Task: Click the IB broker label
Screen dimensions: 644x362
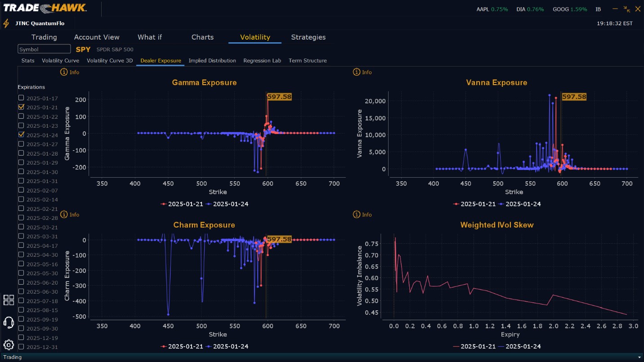Action: (598, 9)
